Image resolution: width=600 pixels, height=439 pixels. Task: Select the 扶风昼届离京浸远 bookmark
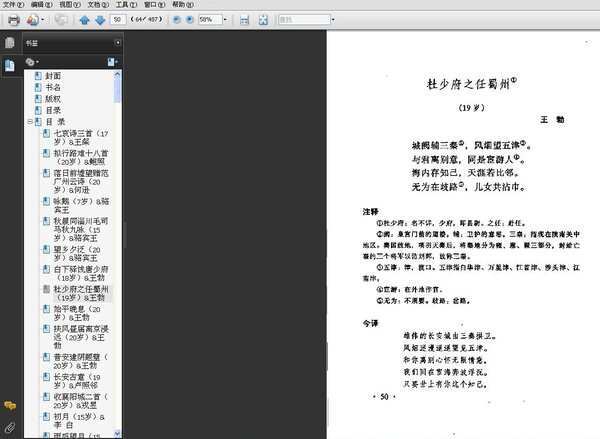click(x=81, y=337)
